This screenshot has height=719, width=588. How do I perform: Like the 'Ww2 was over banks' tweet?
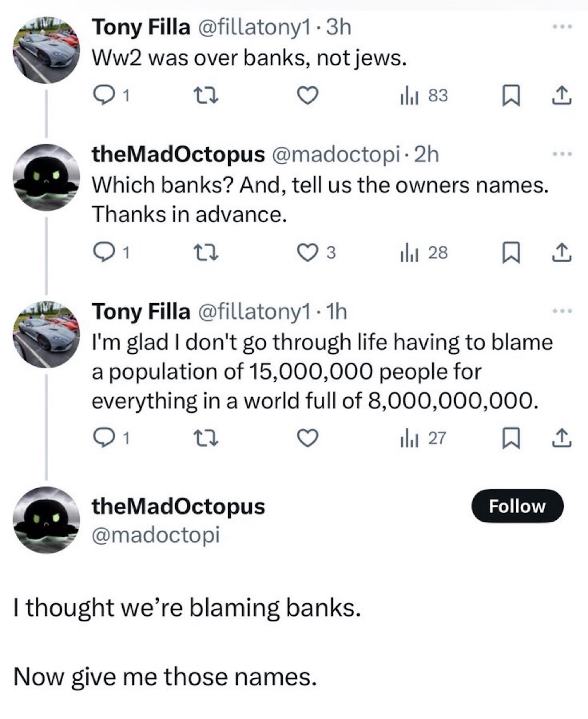tap(307, 96)
